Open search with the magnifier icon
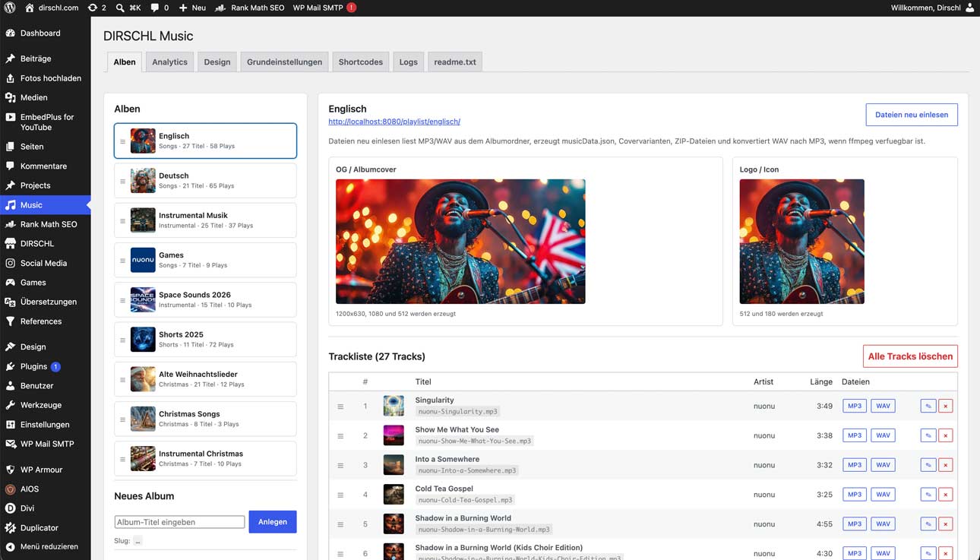 (120, 8)
